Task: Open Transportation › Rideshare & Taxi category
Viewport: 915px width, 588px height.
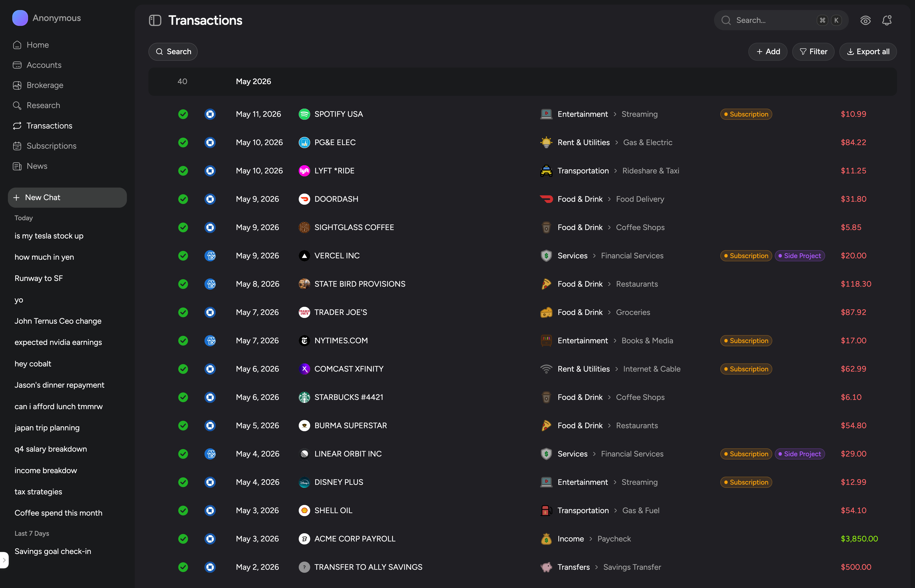Action: (609, 171)
